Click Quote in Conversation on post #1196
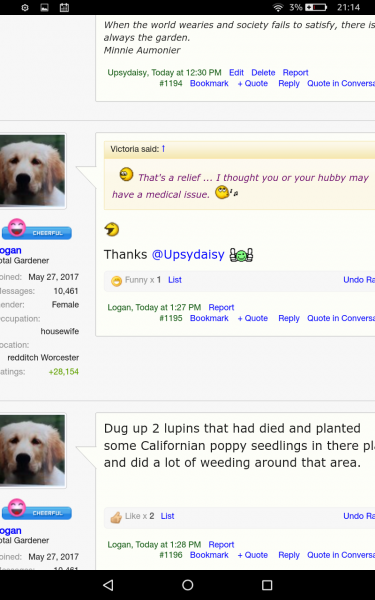This screenshot has height=600, width=375. tap(341, 555)
